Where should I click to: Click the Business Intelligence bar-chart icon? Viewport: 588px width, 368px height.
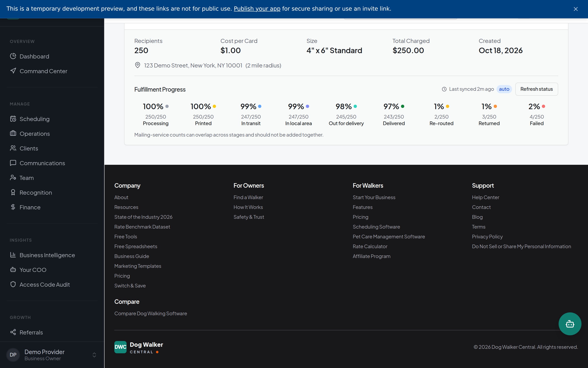[x=13, y=255]
